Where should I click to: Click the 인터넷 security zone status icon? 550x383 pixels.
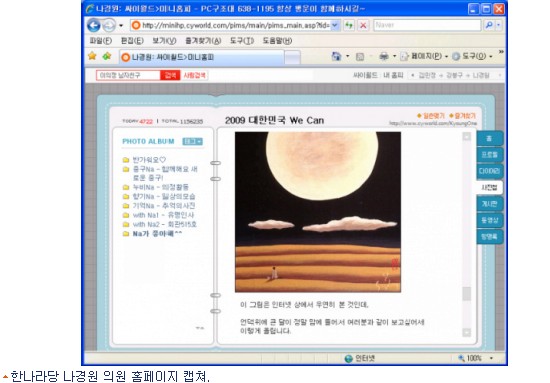click(x=348, y=358)
